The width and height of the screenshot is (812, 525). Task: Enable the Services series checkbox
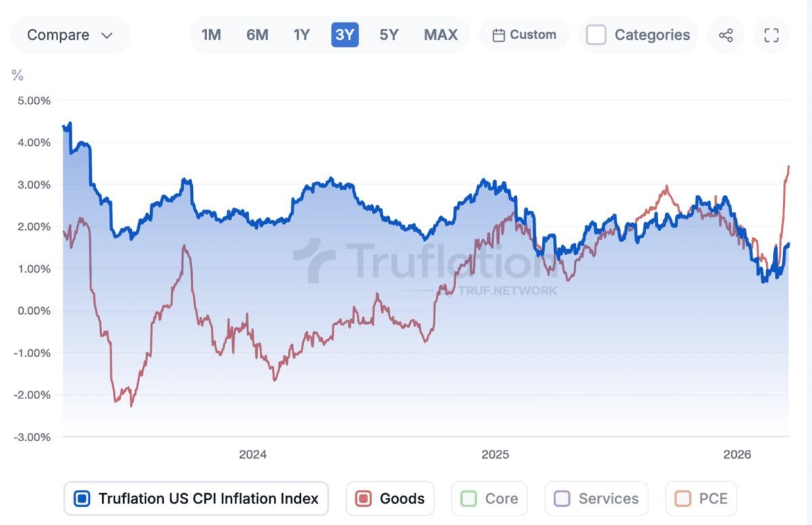[x=562, y=499]
